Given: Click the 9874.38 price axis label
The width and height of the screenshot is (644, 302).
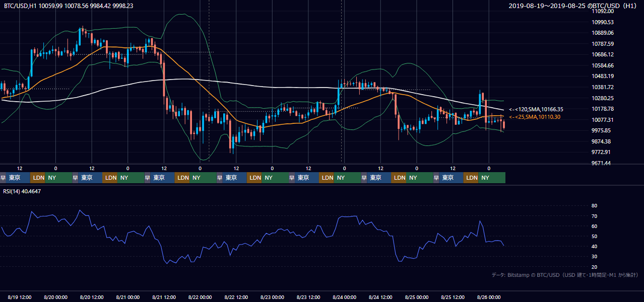Looking at the screenshot, I should tap(602, 141).
